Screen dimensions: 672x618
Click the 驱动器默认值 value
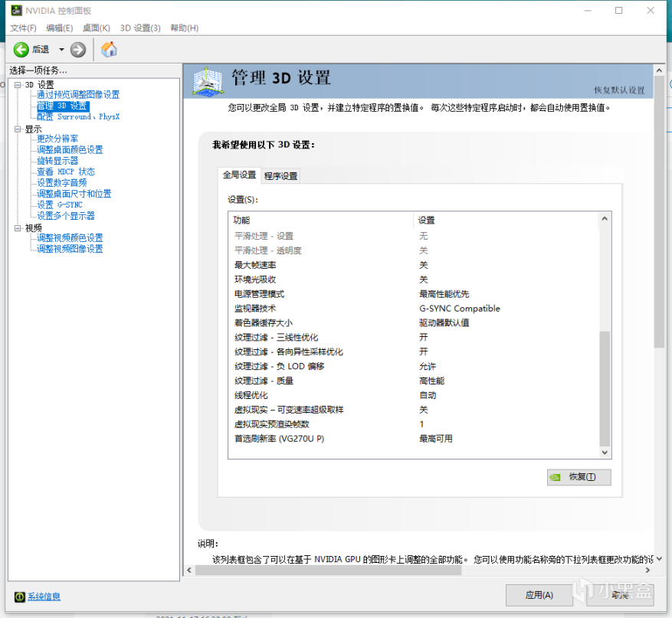[x=444, y=323]
